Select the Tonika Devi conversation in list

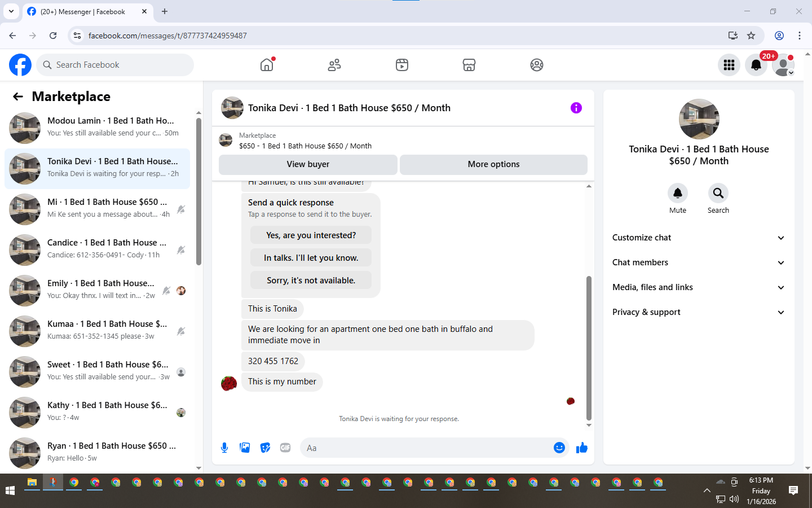click(97, 169)
